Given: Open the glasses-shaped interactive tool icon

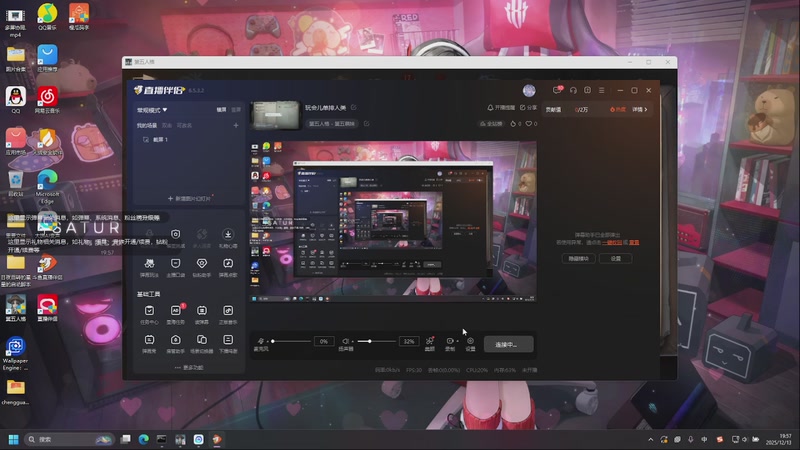Looking at the screenshot, I should (149, 263).
